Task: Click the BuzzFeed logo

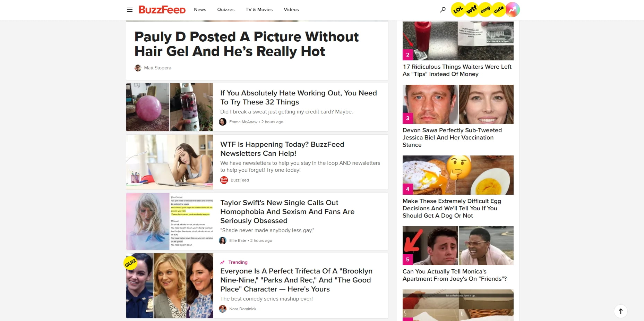Action: click(162, 10)
